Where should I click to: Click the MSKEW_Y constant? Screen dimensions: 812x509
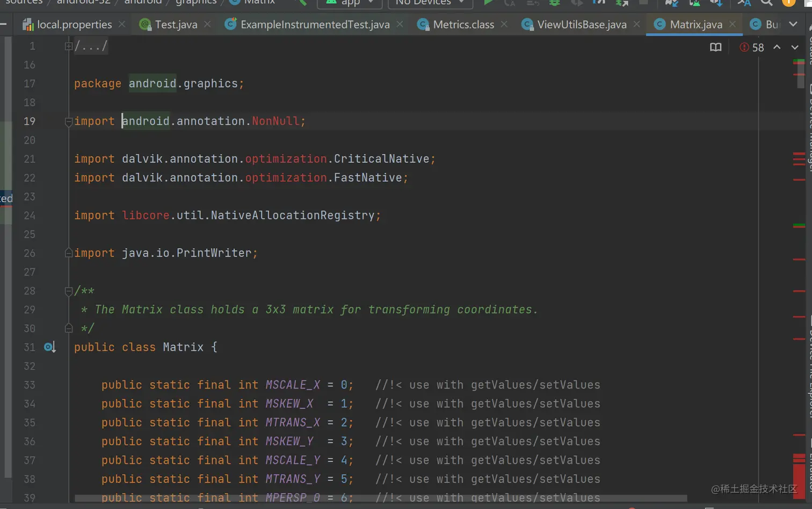(289, 441)
